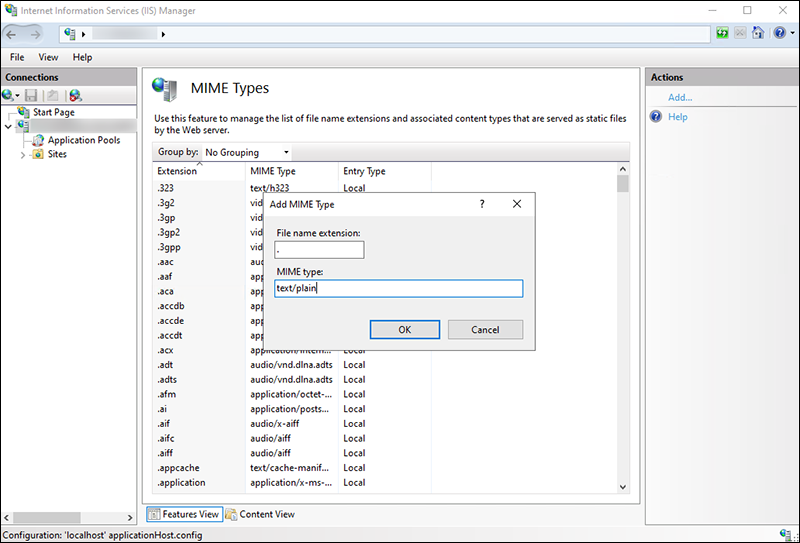
Task: Click the text/cache-manif... MIME type cell
Action: 289,468
